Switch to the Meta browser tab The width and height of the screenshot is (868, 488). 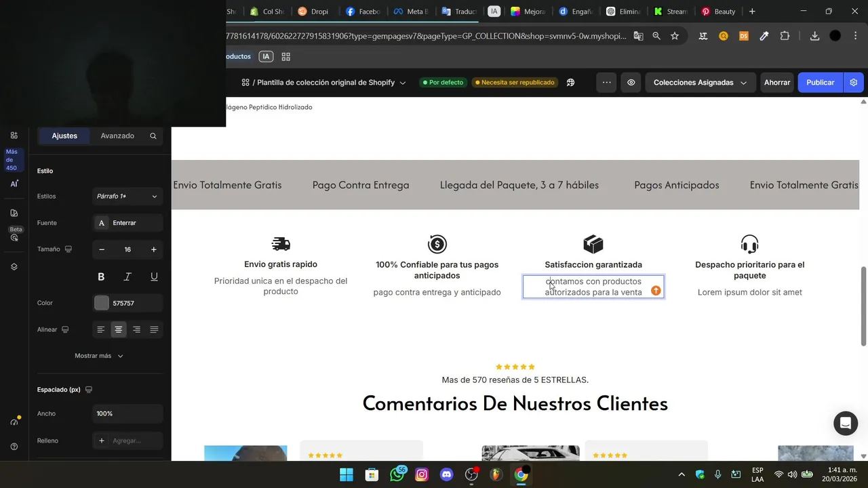[411, 12]
